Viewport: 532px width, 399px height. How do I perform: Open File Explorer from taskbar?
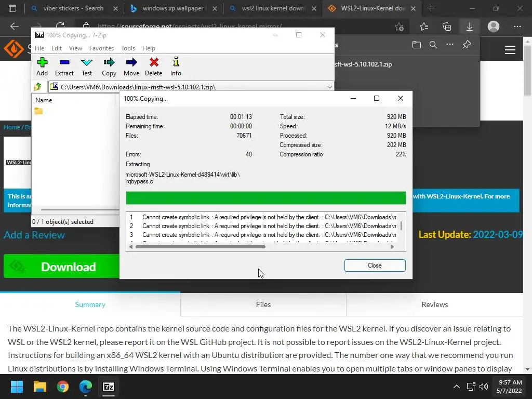tap(39, 387)
